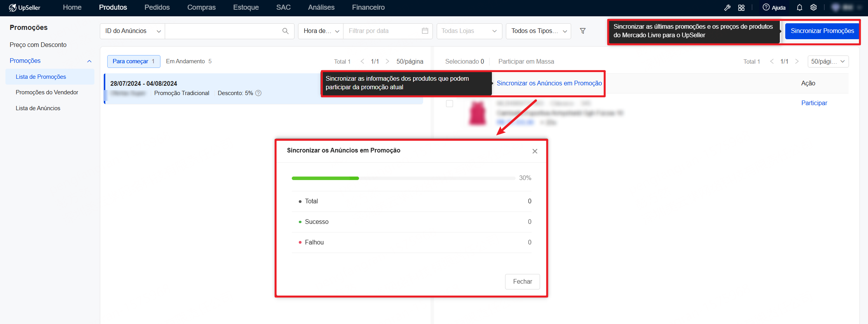Open the apps grid icon

741,7
